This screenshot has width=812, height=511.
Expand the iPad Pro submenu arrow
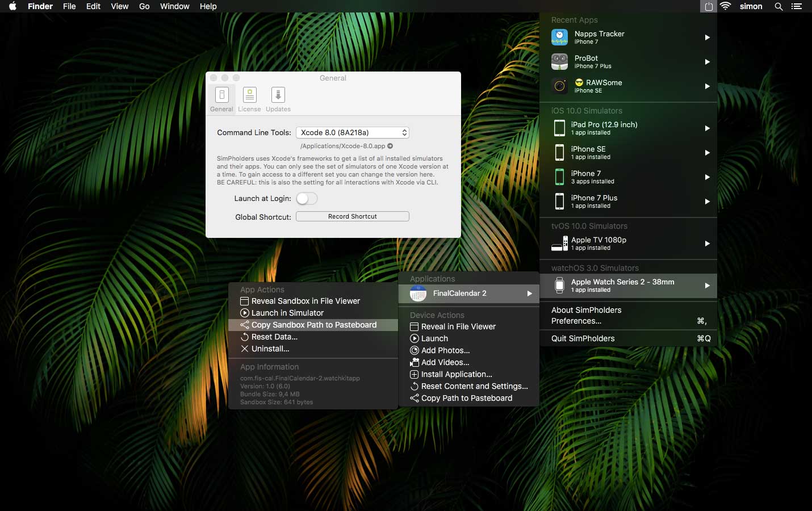[707, 128]
